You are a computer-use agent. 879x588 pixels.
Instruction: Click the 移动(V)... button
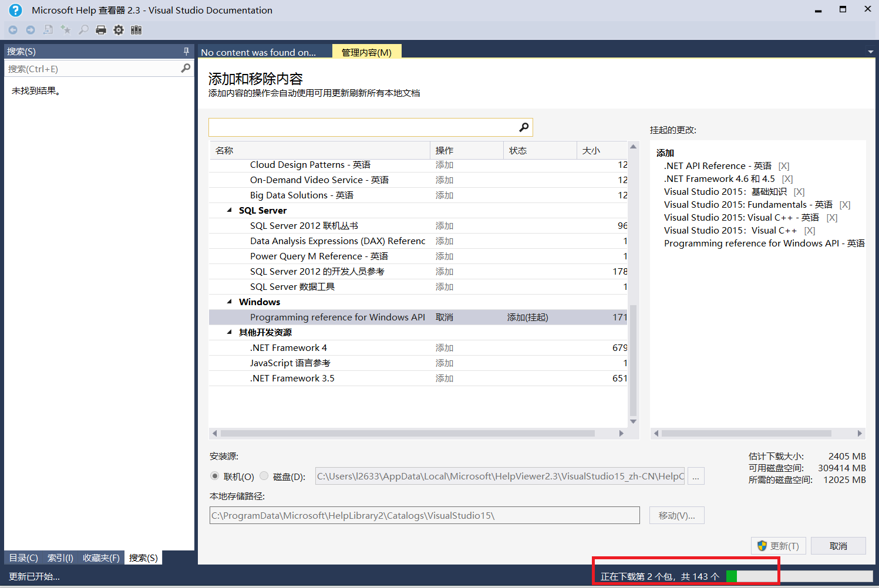pyautogui.click(x=677, y=515)
